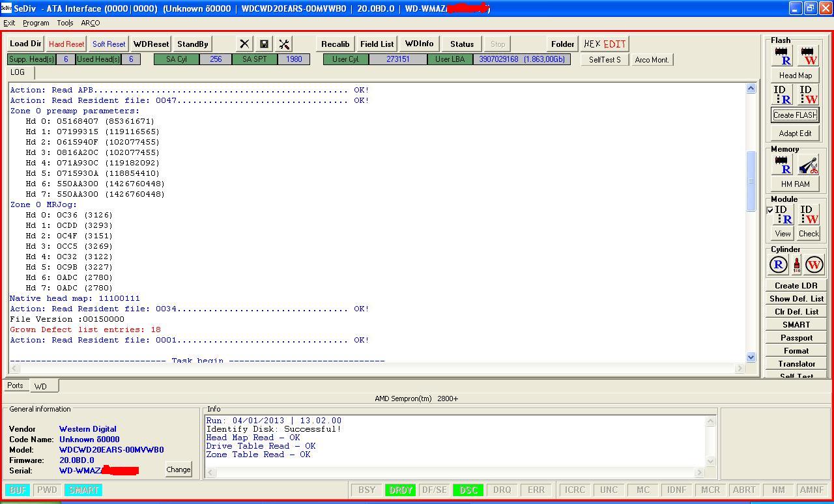Screen dimensions: 834x504
Task: Open the Program menu
Action: click(36, 23)
